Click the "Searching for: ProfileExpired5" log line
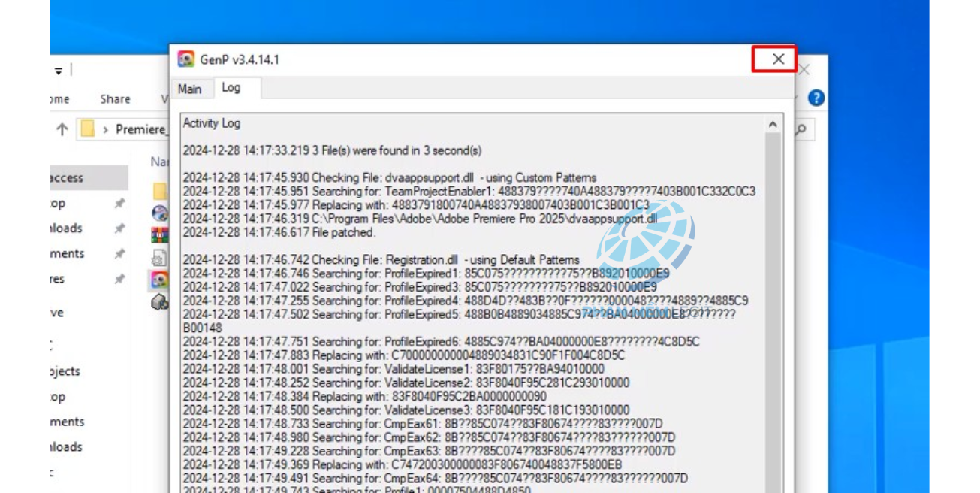This screenshot has height=493, width=980. pyautogui.click(x=460, y=321)
